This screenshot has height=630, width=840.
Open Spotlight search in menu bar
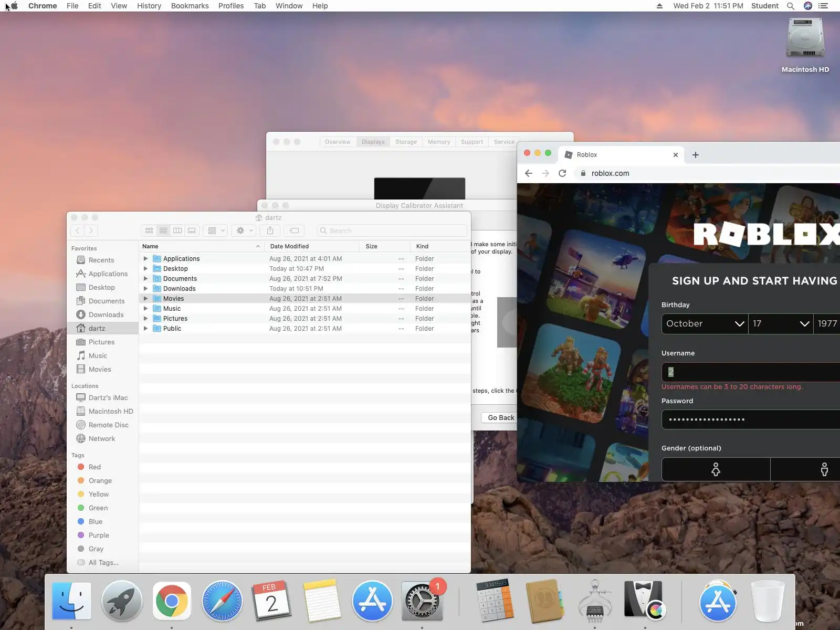[790, 6]
